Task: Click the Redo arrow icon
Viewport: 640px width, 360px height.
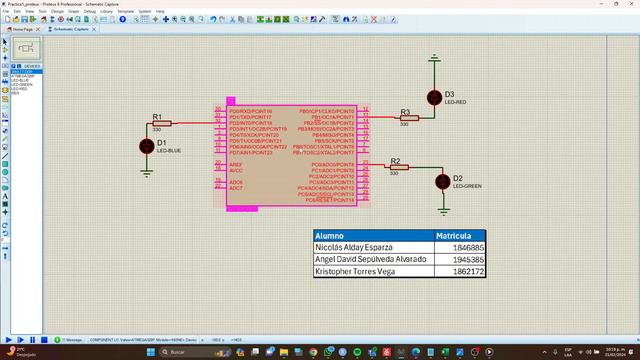Action: coord(222,19)
